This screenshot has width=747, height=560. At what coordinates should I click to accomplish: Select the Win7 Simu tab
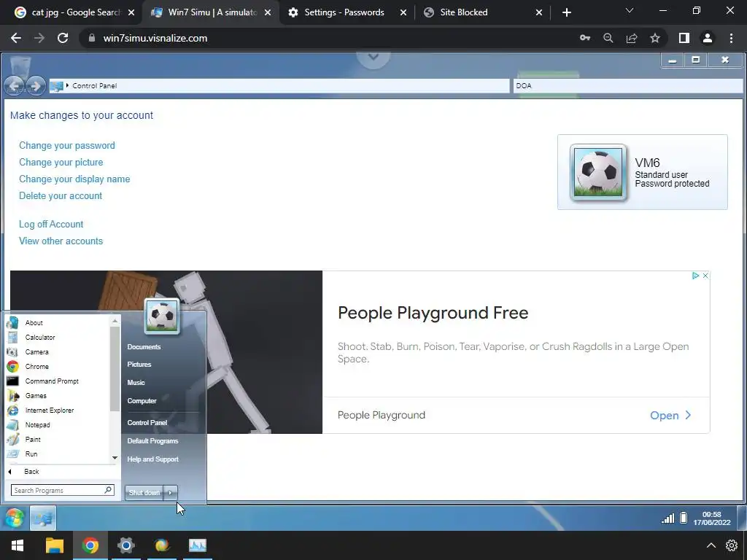pyautogui.click(x=209, y=12)
